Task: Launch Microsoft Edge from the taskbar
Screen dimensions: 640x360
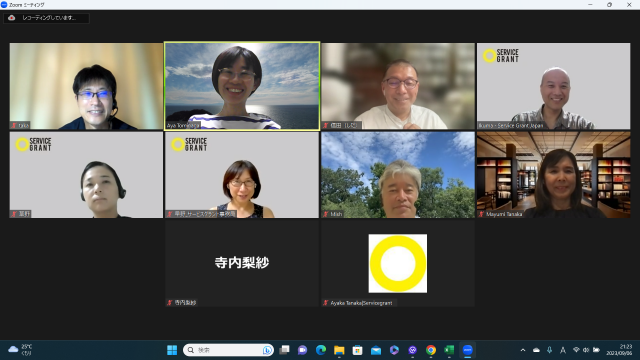Action: [x=321, y=350]
